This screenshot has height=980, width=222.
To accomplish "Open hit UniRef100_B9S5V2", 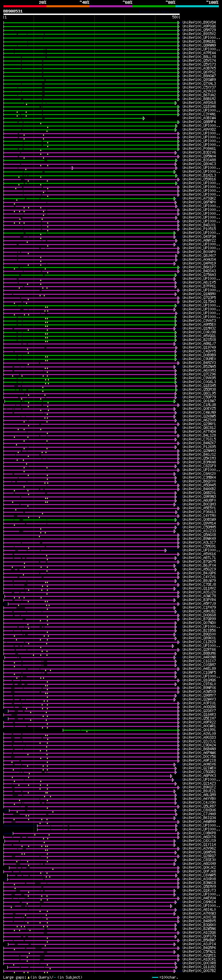I will [x=199, y=34].
